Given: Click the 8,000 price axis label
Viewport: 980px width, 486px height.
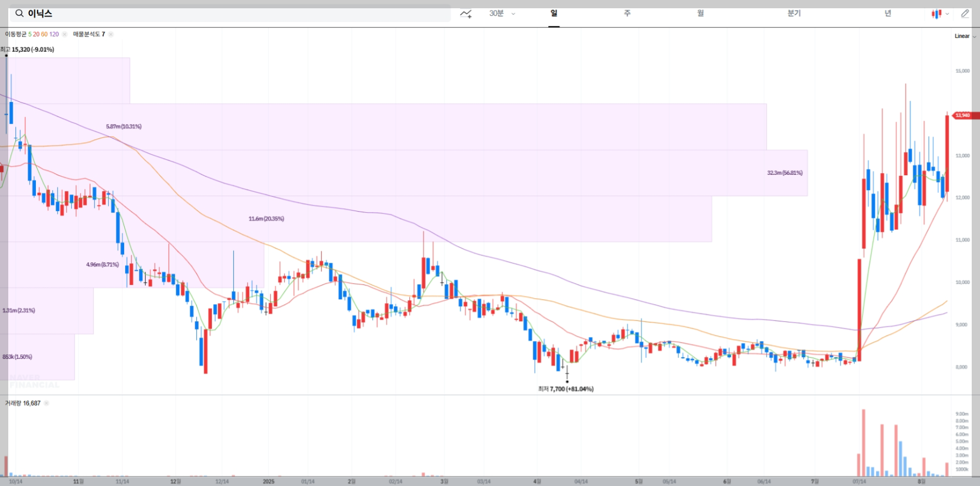Looking at the screenshot, I should 961,367.
